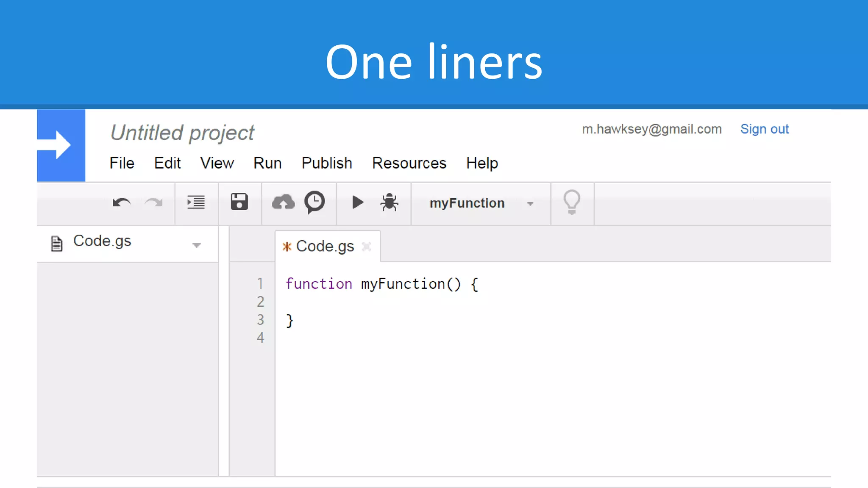Image resolution: width=868 pixels, height=488 pixels.
Task: Run the function with the play icon
Action: [358, 202]
